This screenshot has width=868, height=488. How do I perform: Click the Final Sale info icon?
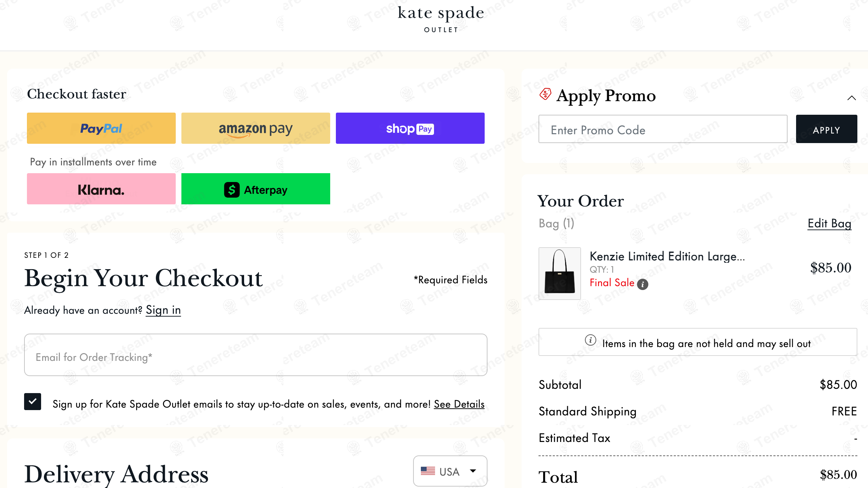click(643, 284)
